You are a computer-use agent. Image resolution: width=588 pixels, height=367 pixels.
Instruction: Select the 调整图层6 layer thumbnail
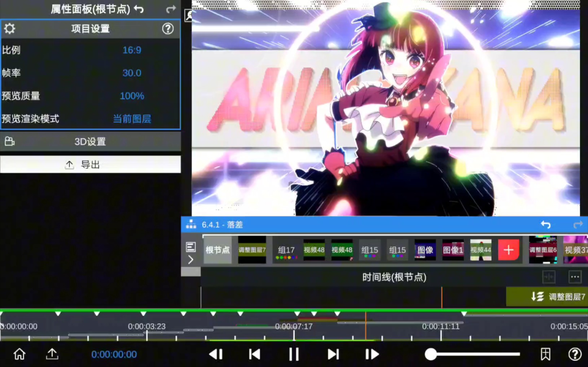(543, 250)
